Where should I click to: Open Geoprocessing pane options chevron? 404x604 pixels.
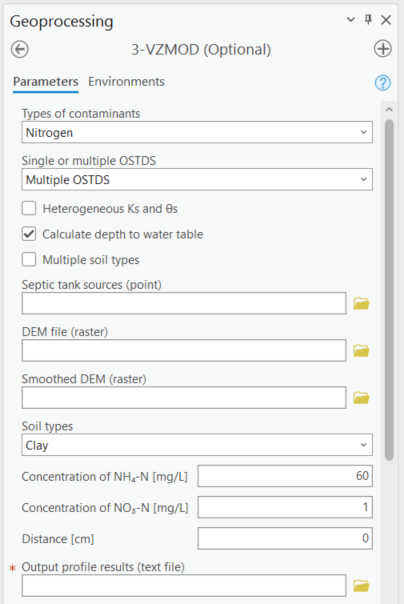pyautogui.click(x=350, y=19)
